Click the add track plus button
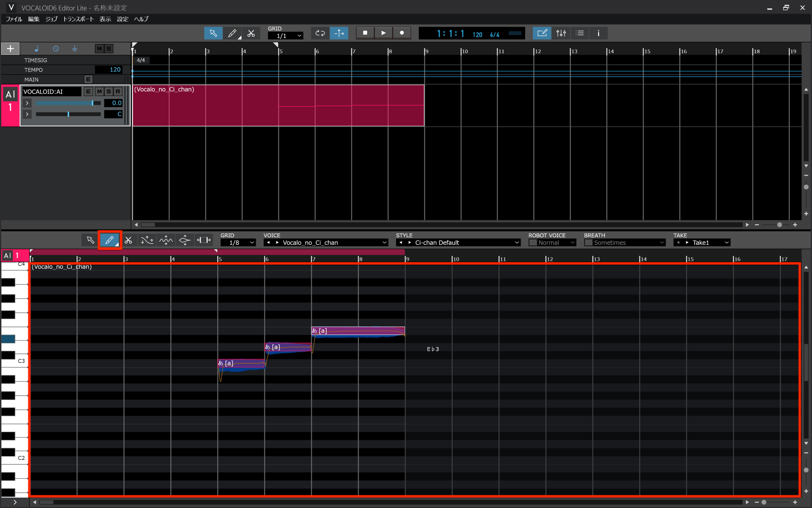Screen dimensions: 812x508 click(x=10, y=48)
